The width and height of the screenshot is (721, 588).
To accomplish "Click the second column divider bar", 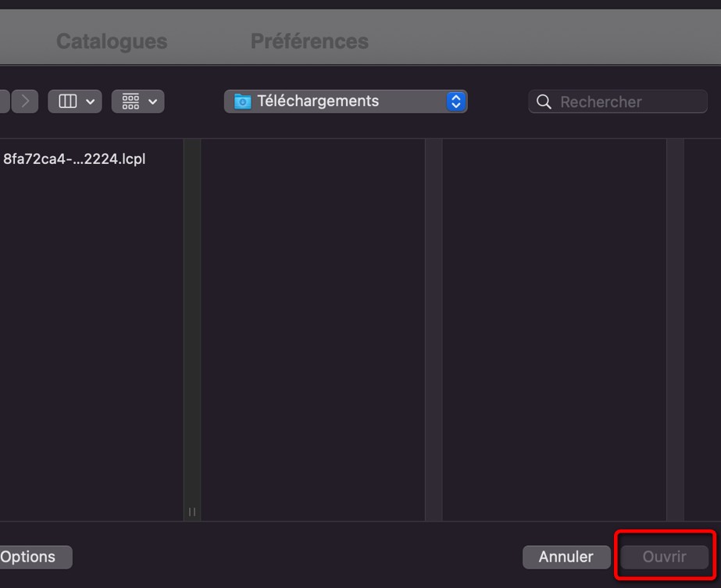I will pos(434,328).
